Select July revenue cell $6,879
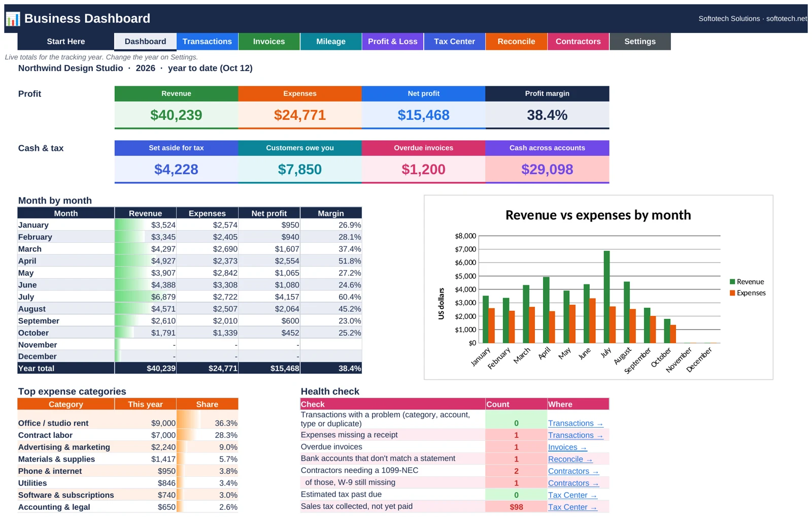The width and height of the screenshot is (812, 517). (145, 297)
